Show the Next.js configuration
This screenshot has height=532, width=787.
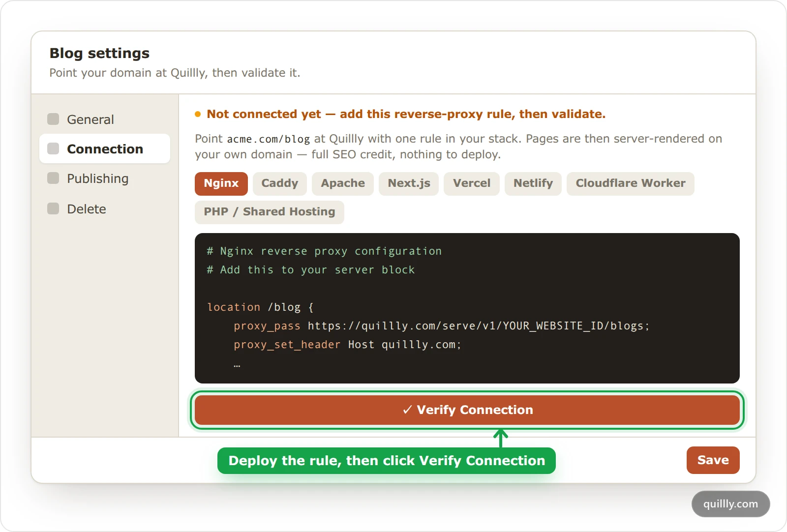point(409,183)
